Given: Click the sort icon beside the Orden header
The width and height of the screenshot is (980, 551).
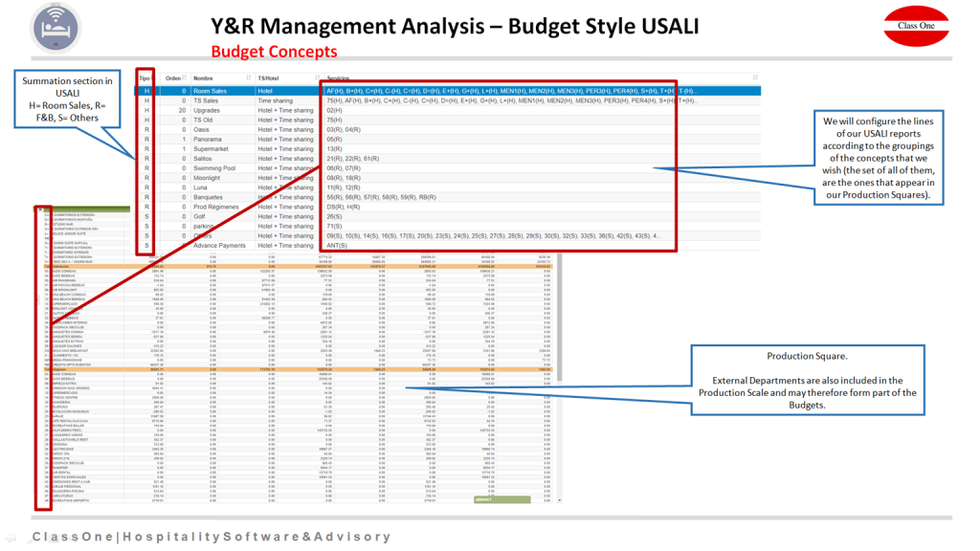Looking at the screenshot, I should click(x=185, y=78).
